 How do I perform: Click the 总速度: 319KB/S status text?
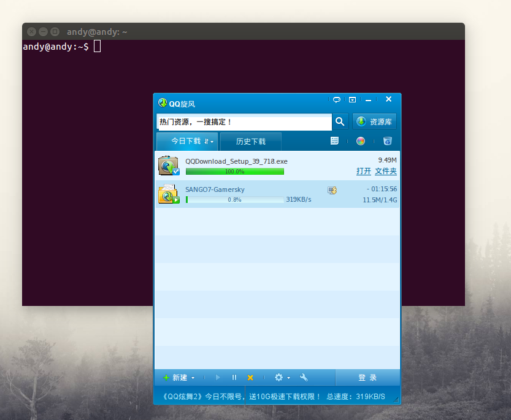[356, 397]
